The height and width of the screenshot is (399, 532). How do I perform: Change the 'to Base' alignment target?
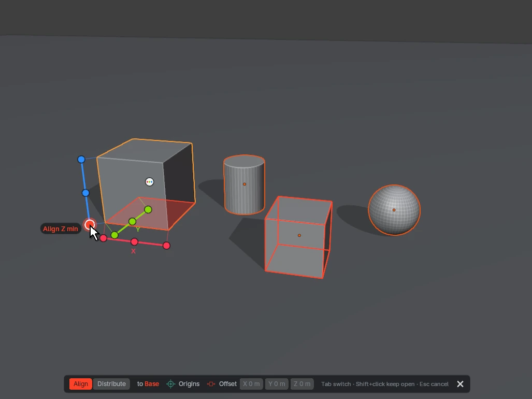click(148, 384)
